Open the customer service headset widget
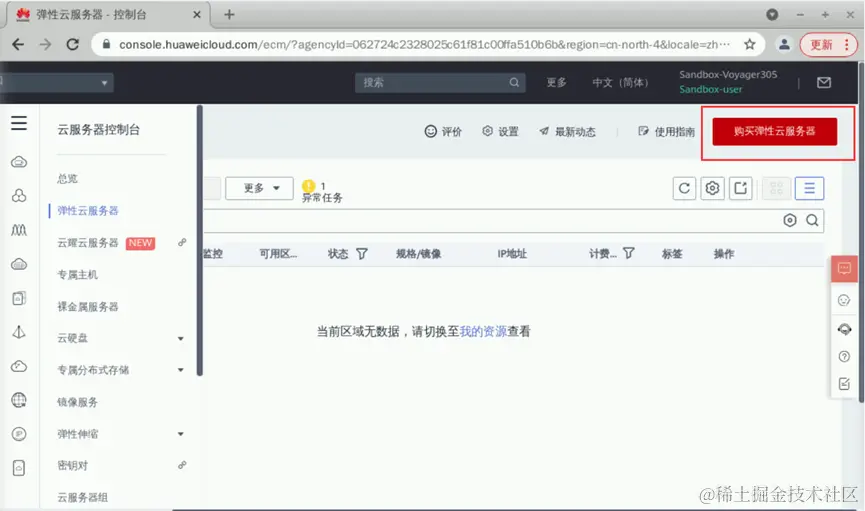This screenshot has width=865, height=511. click(x=844, y=329)
